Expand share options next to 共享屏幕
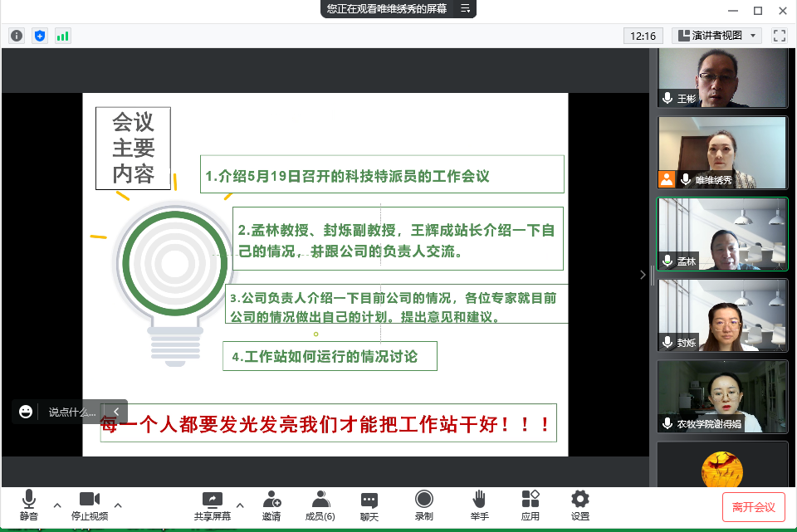The height and width of the screenshot is (532, 797). 241,505
